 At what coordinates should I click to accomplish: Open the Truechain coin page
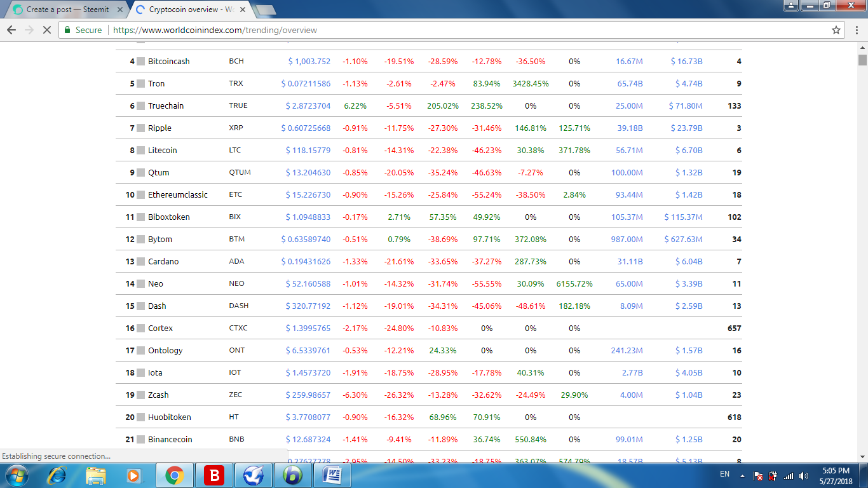pos(166,106)
